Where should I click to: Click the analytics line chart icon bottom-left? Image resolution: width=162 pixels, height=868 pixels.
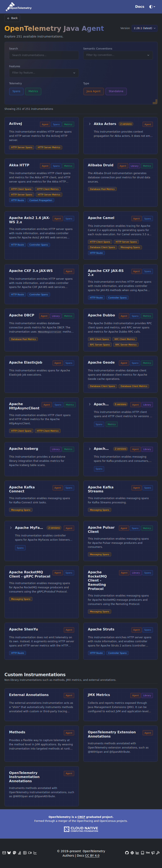coord(35,853)
